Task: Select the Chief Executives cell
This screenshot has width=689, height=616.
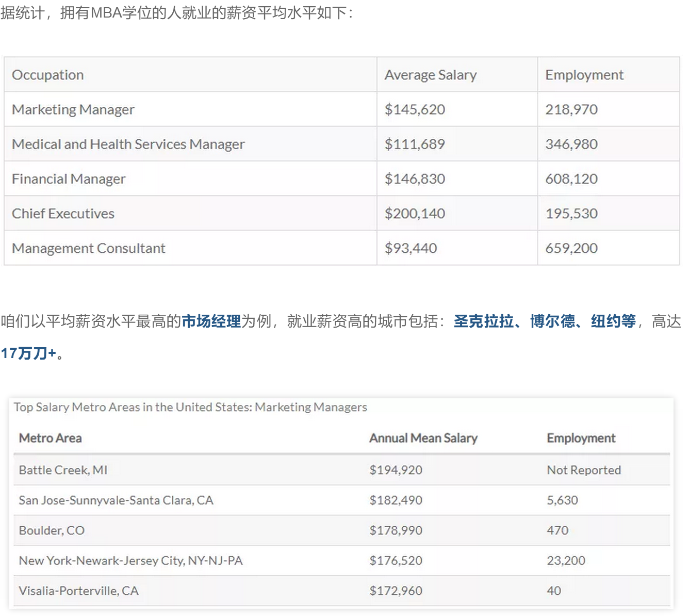Action: pyautogui.click(x=63, y=214)
